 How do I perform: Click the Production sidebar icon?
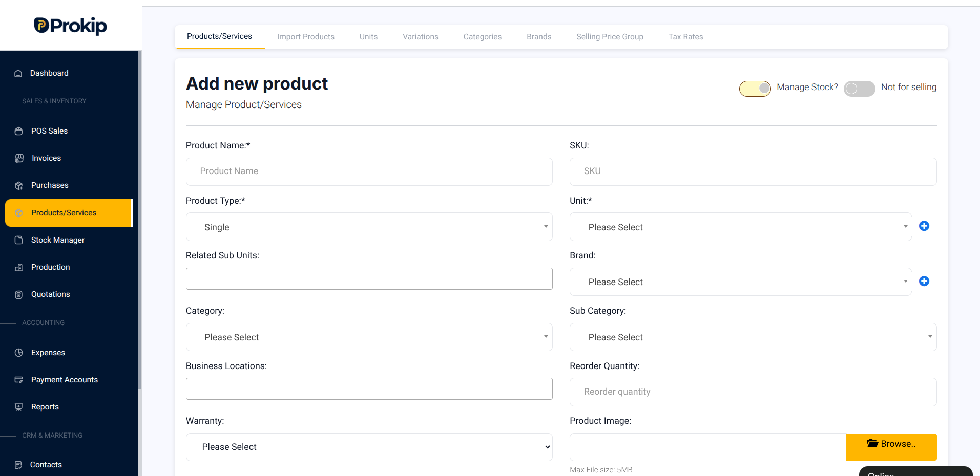(x=19, y=267)
